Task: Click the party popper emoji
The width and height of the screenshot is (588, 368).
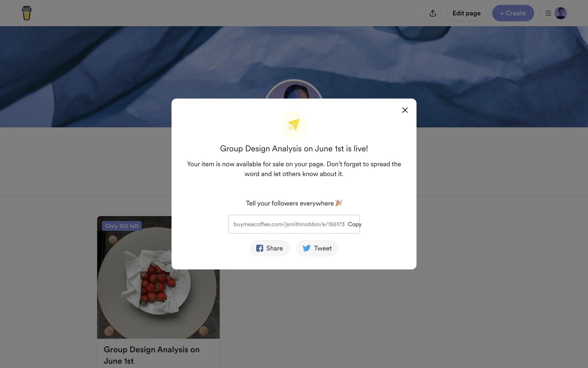Action: [x=339, y=203]
